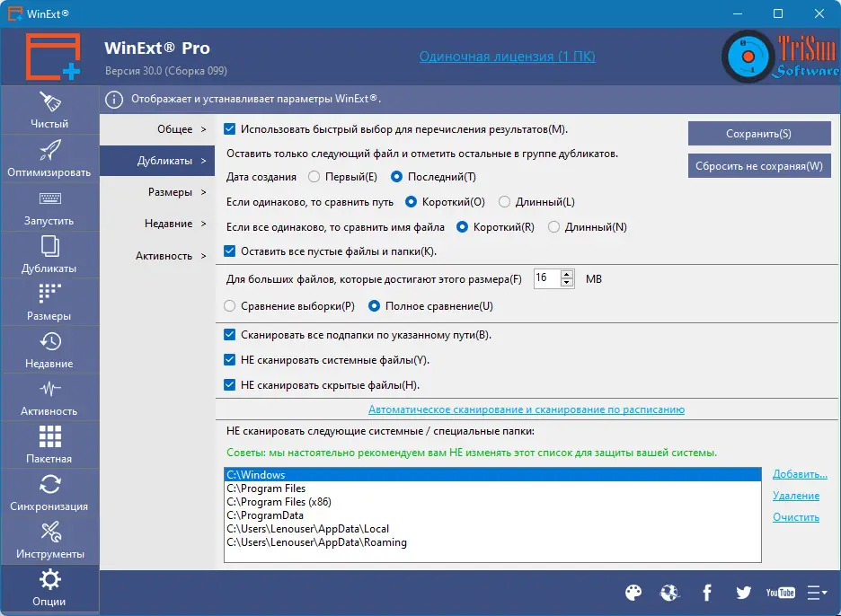
Task: Click the WinExt red window logo
Action: [53, 57]
